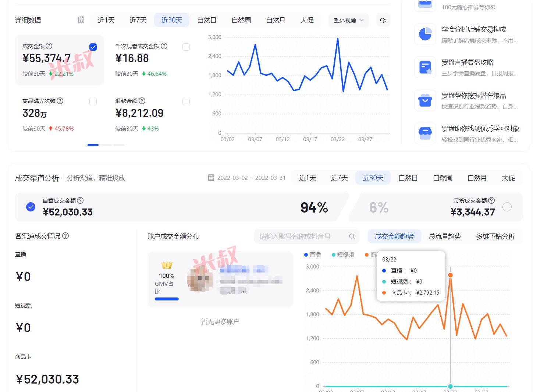551x392 pixels.
Task: Select the 带货成交金额 radio button
Action: [507, 207]
